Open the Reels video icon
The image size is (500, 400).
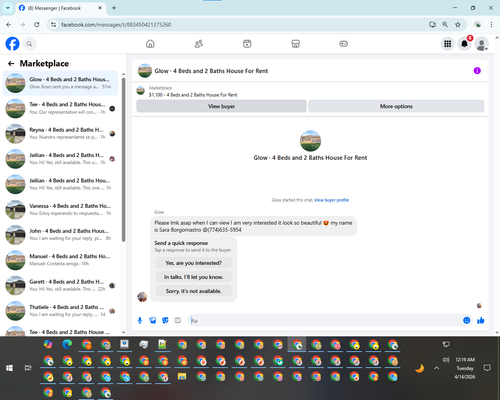tap(247, 44)
